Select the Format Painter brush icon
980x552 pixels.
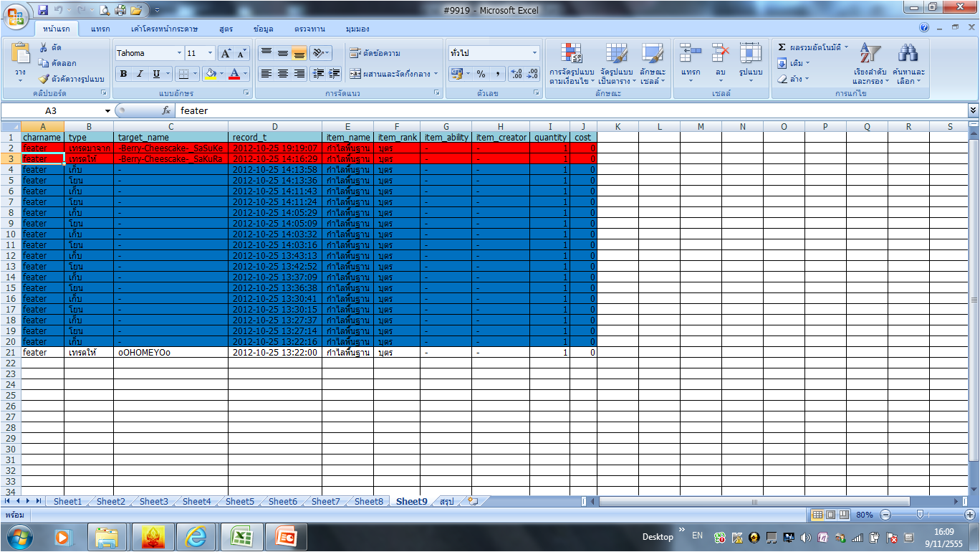pyautogui.click(x=44, y=79)
